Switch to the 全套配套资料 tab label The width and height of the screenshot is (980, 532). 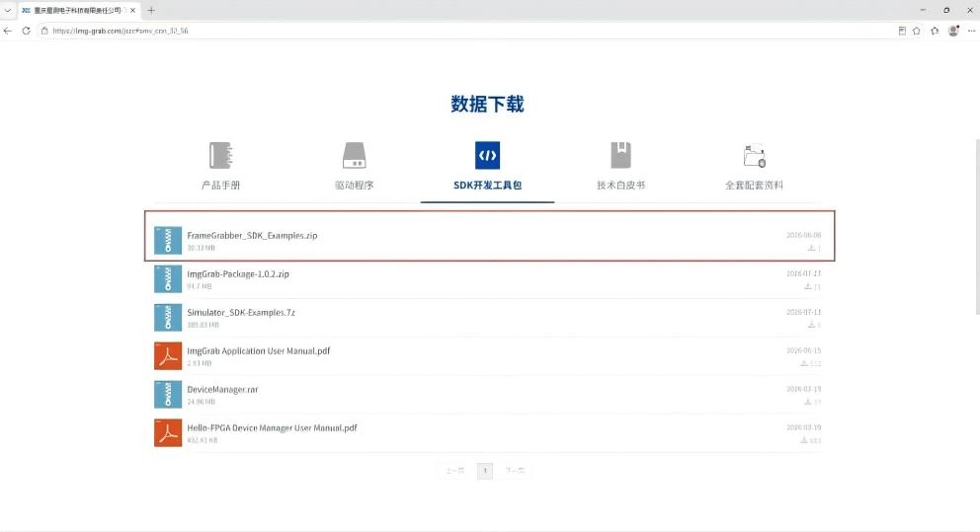754,185
